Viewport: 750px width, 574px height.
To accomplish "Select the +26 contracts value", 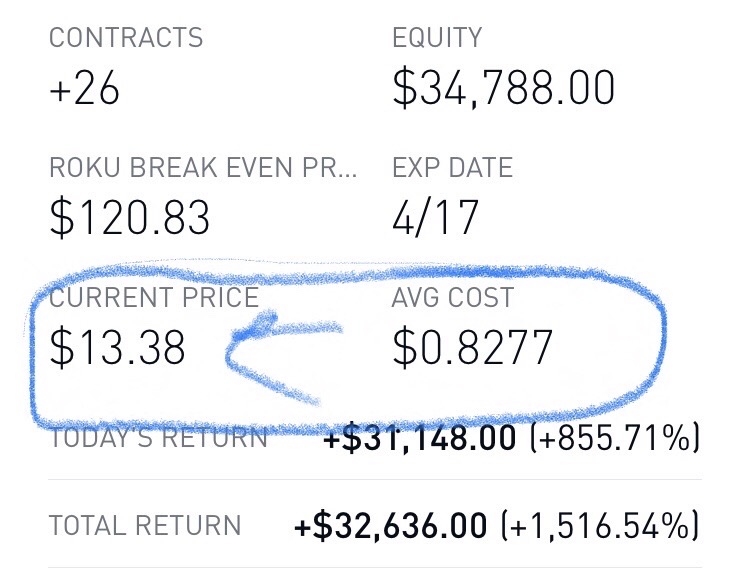I will point(84,88).
